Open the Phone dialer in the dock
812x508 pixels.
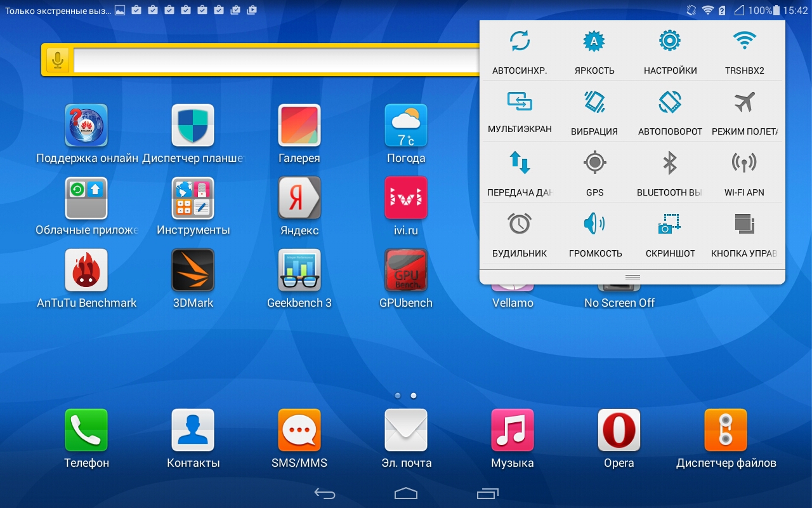[86, 430]
